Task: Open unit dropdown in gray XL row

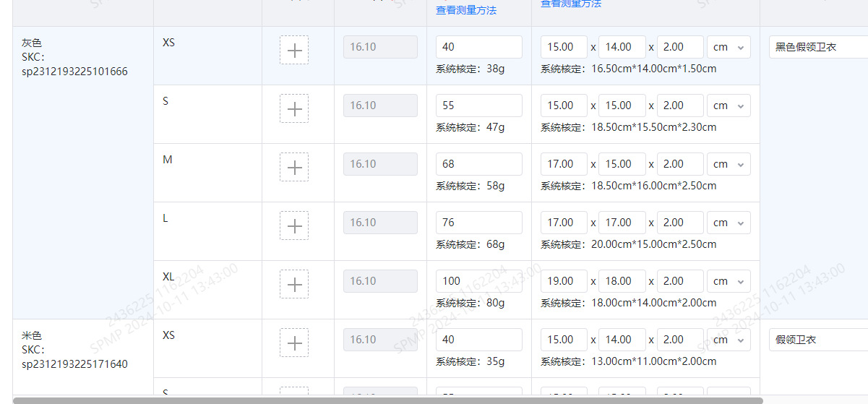Action: click(x=729, y=281)
